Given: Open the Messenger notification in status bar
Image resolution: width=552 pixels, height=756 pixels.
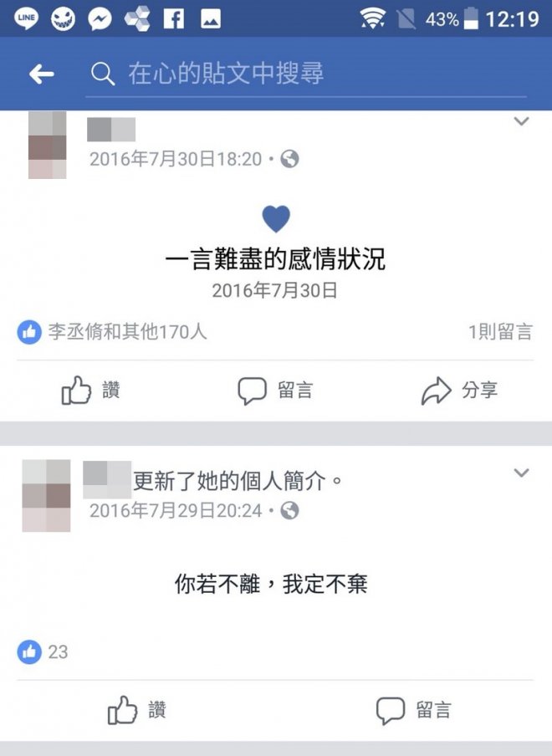Looking at the screenshot, I should (x=100, y=19).
